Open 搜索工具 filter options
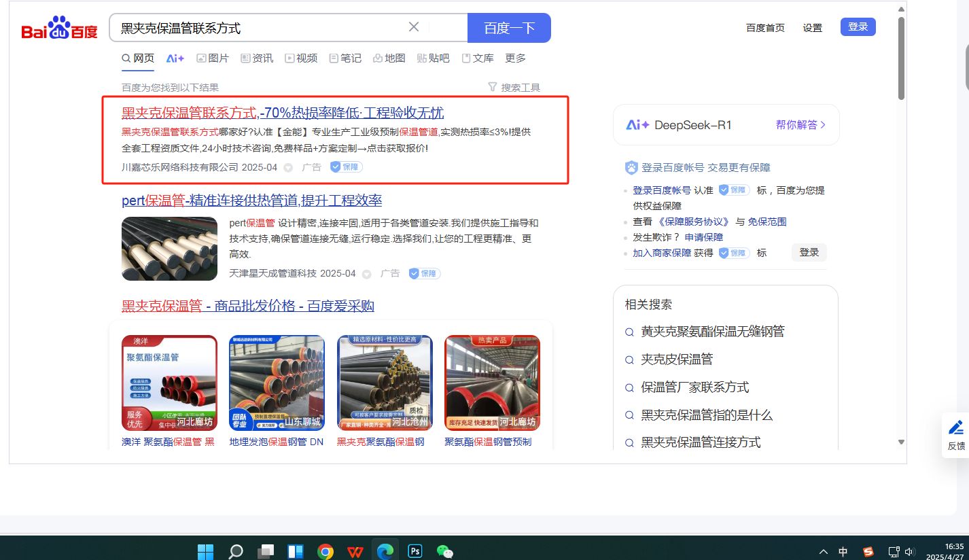The width and height of the screenshot is (969, 560). pos(514,88)
